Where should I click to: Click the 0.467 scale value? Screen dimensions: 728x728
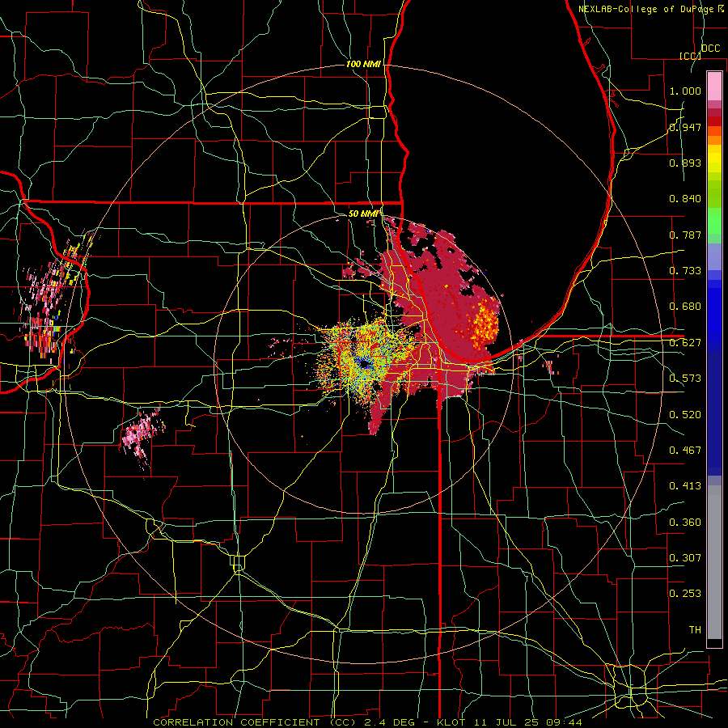point(685,450)
